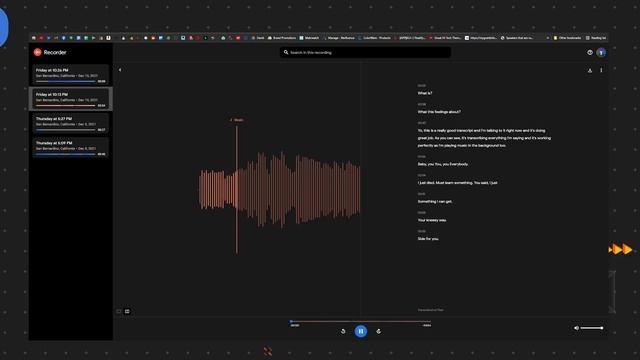Select the Friday at 10:13 PM recording

click(x=71, y=99)
